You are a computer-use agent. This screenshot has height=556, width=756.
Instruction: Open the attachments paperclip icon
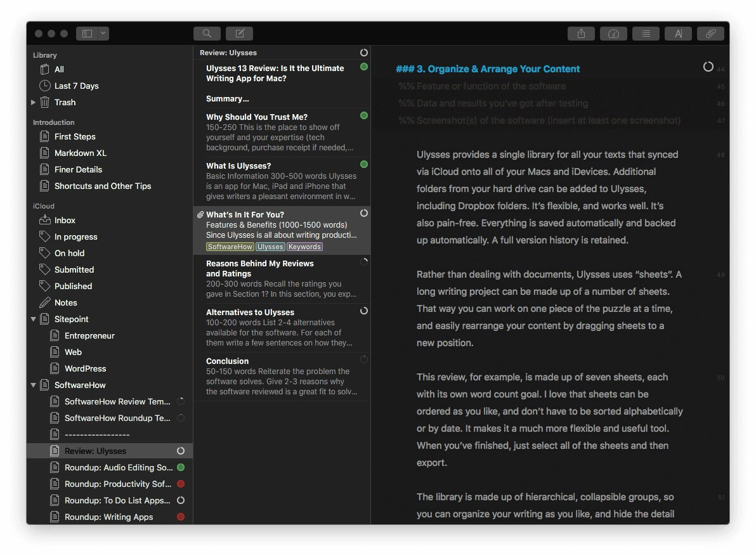[x=710, y=34]
